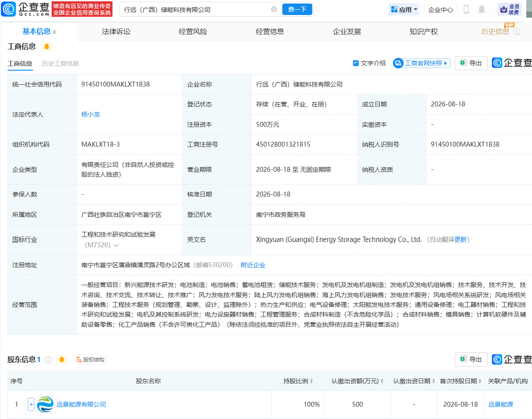Open the 应用 dropdown menu
532x419 pixels.
tap(404, 9)
